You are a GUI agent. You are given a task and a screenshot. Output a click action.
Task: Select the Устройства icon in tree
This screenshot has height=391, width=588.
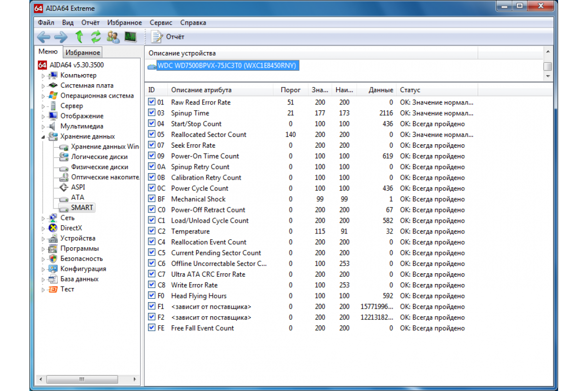coord(53,238)
